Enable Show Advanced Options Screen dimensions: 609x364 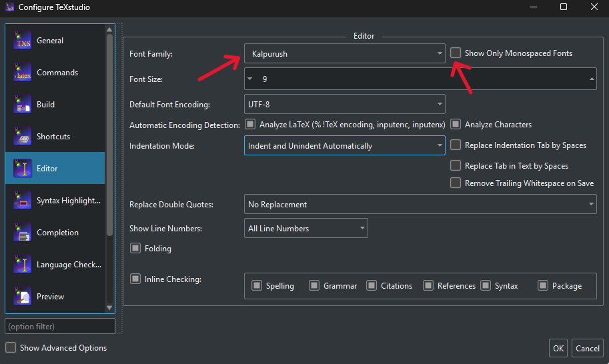pyautogui.click(x=11, y=347)
